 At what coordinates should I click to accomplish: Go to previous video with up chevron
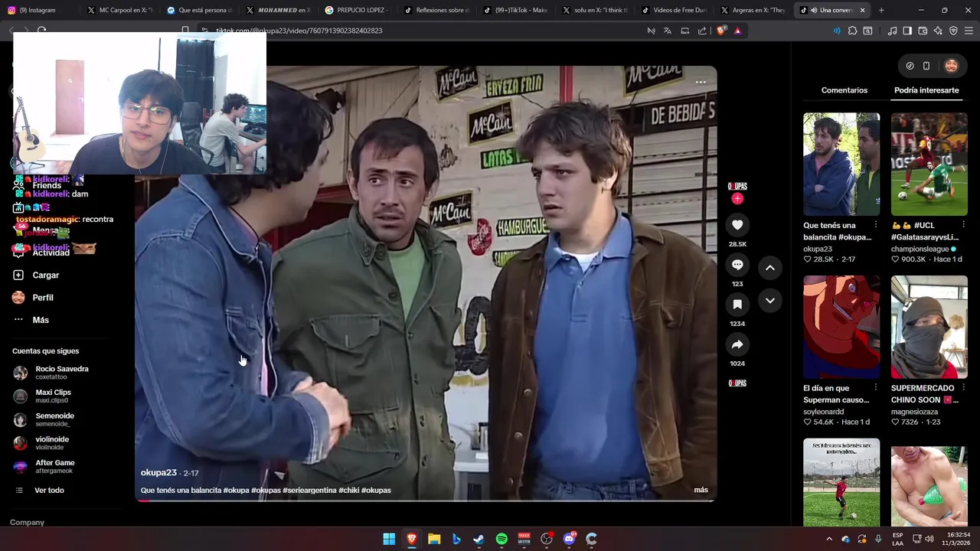pyautogui.click(x=770, y=268)
